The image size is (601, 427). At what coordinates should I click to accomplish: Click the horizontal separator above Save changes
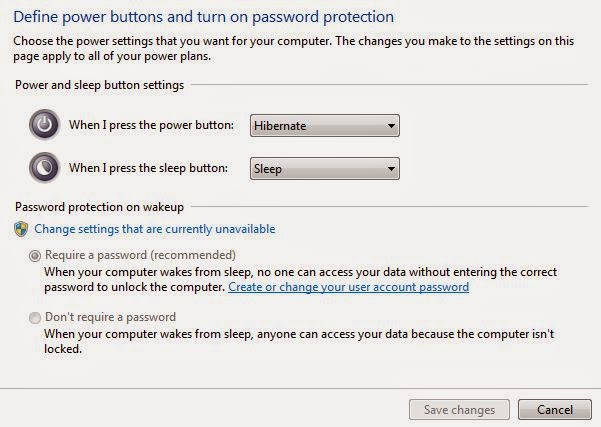(300, 387)
